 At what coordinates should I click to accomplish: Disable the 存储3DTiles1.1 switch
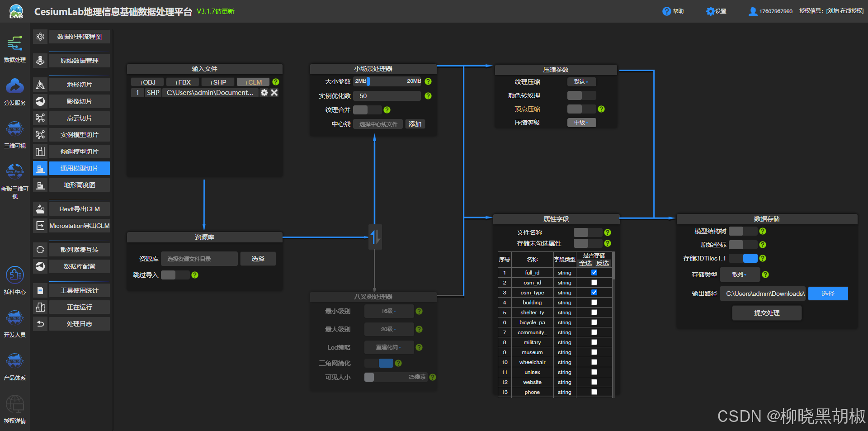[743, 258]
